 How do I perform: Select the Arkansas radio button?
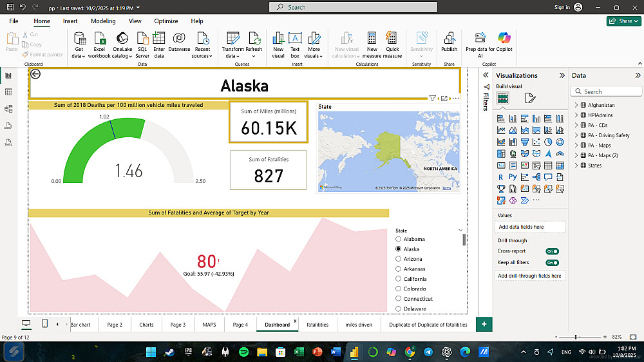point(399,269)
